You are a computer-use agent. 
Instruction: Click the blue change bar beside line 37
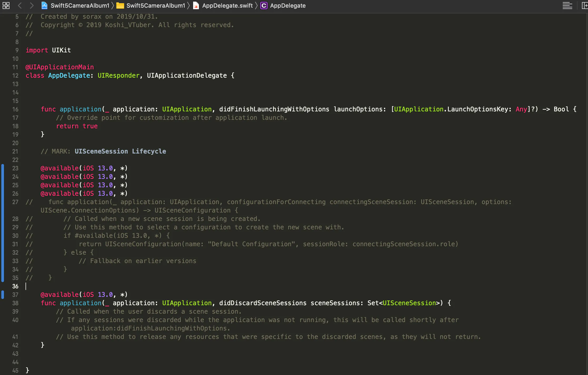point(3,295)
